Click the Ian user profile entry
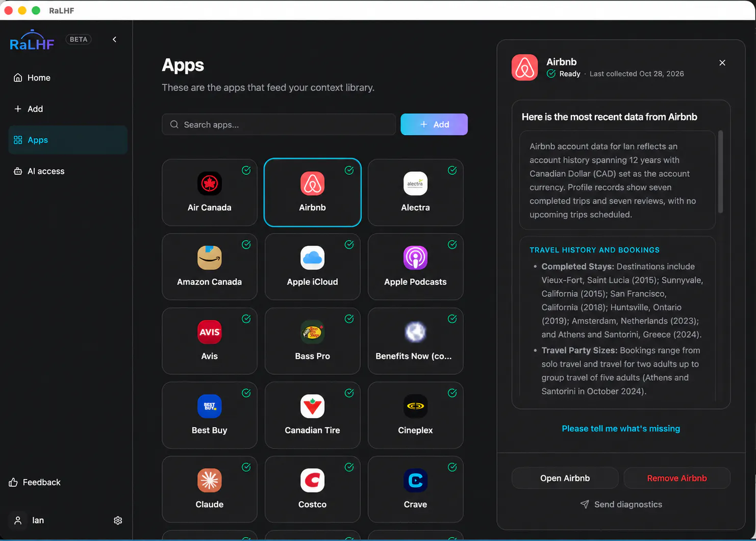The height and width of the screenshot is (541, 756). click(29, 521)
